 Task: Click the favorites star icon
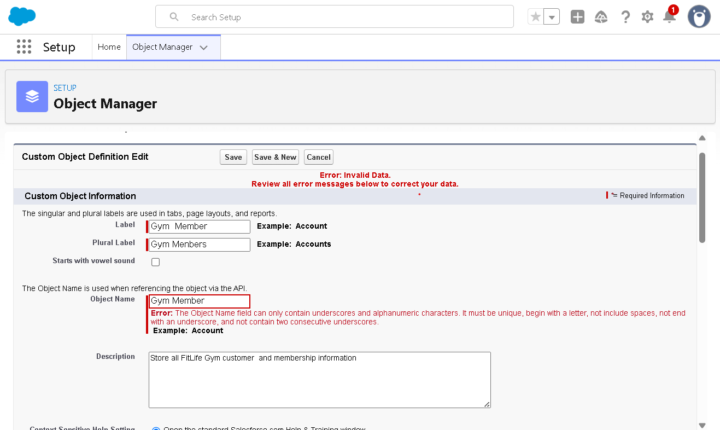click(x=535, y=17)
